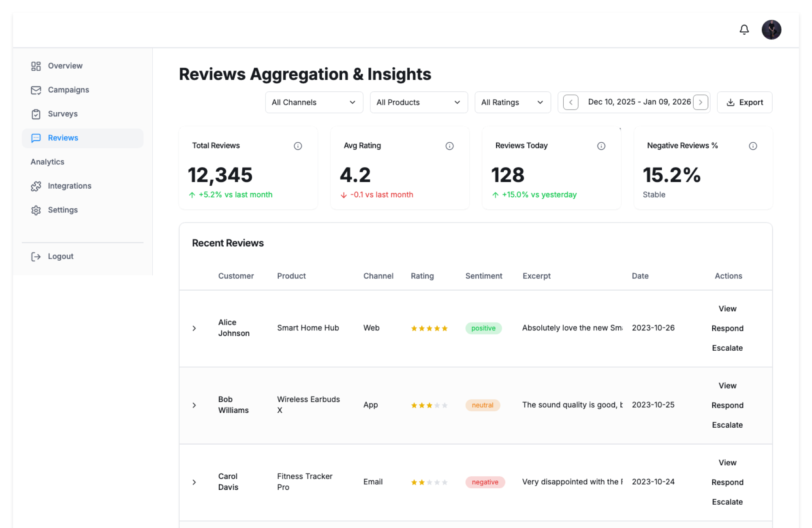Click Total Reviews info icon
This screenshot has width=812, height=528.
(298, 146)
